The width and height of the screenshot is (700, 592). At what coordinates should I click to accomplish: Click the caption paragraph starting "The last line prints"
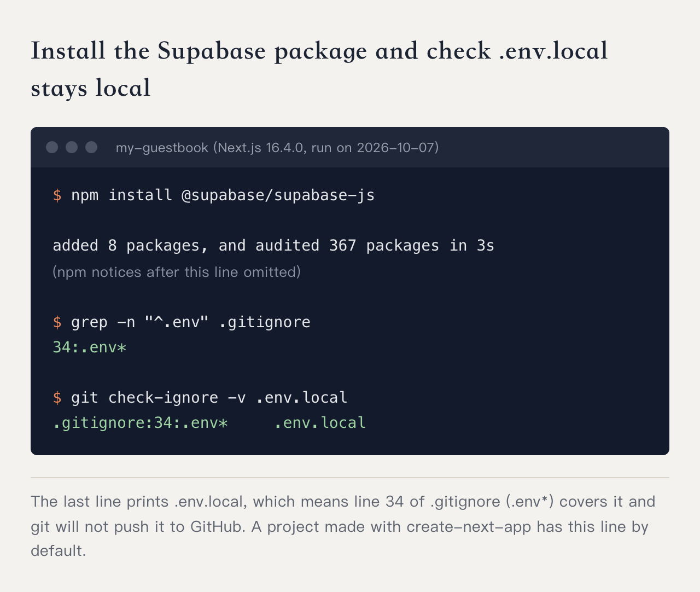[343, 526]
